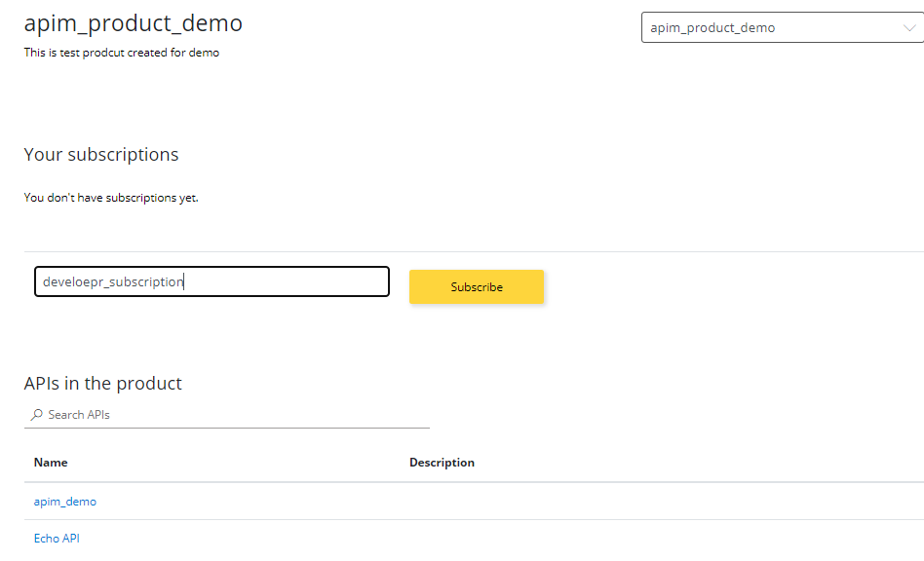Image resolution: width=924 pixels, height=561 pixels.
Task: Click inside the yellow Subscribe control
Action: point(476,286)
